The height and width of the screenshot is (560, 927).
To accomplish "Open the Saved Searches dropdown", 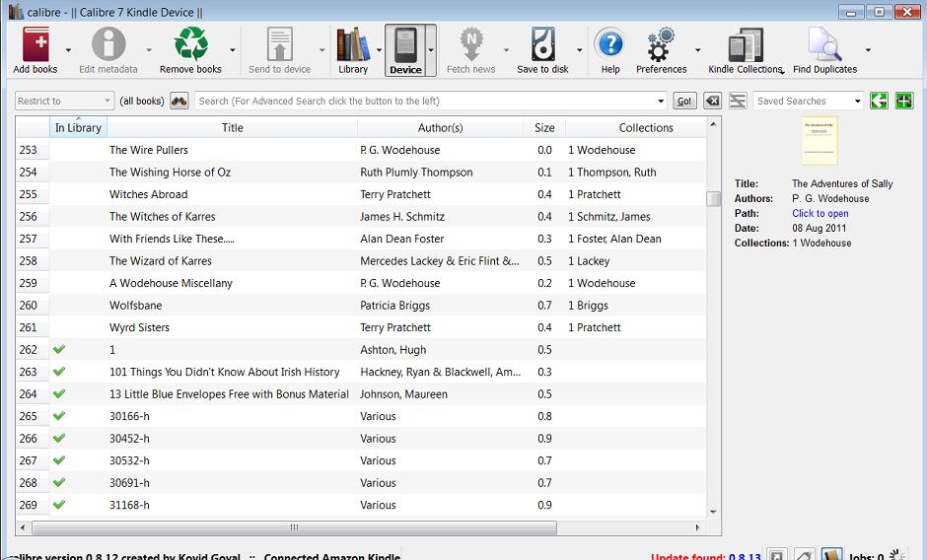I will [x=857, y=102].
